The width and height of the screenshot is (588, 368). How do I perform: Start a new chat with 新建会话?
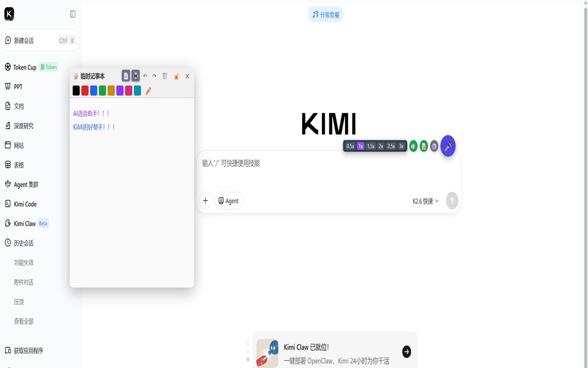(40, 40)
